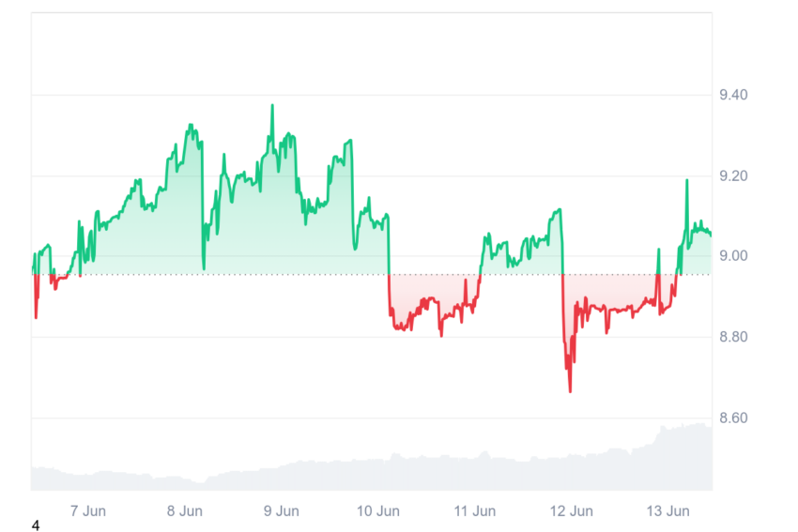This screenshot has width=798, height=532.
Task: Select the 10 Jun axis label
Action: 378,510
